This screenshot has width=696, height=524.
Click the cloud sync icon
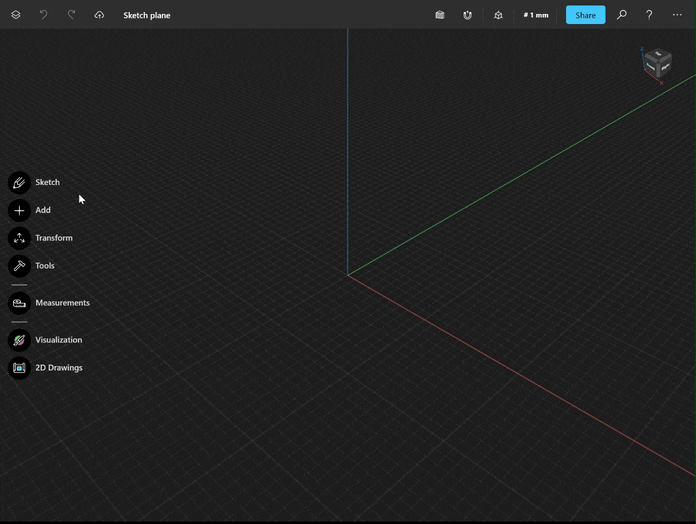point(99,15)
